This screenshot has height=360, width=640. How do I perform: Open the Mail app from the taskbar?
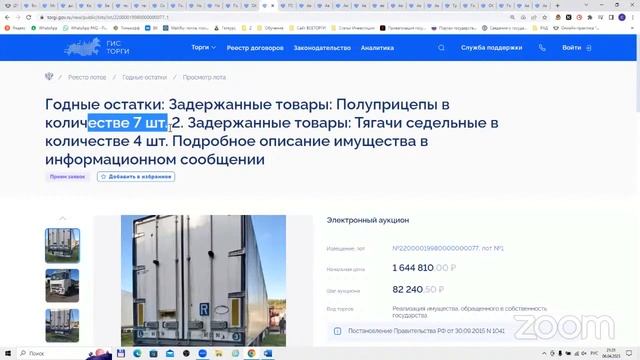(170, 353)
